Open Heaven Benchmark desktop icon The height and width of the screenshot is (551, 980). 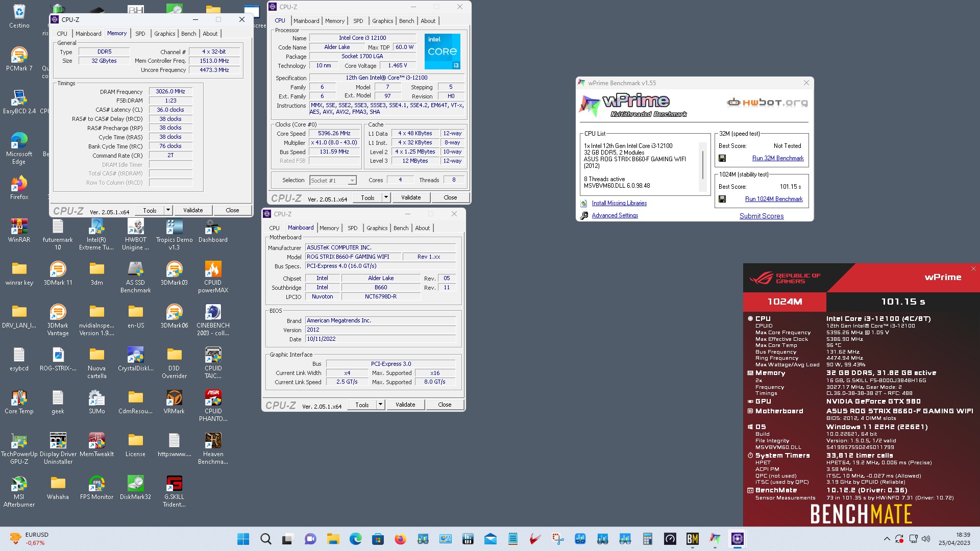[x=213, y=448]
